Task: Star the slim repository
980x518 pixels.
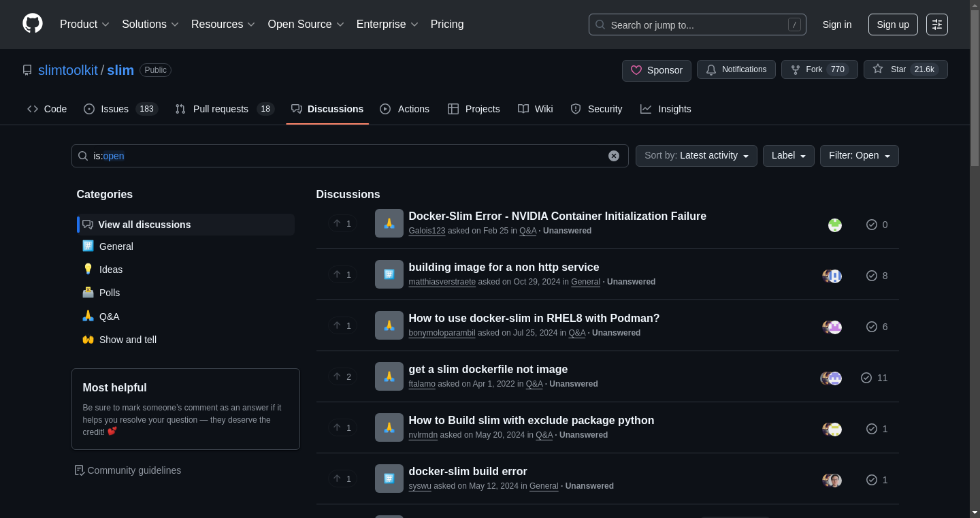Action: 905,69
